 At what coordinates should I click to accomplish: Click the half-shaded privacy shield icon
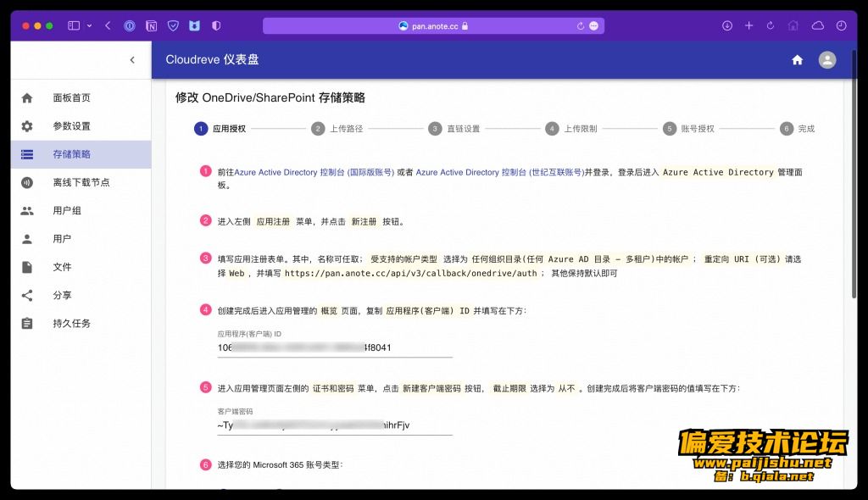pyautogui.click(x=216, y=25)
